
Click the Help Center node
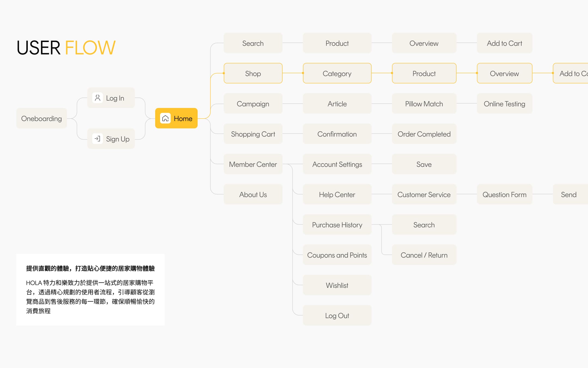(337, 194)
